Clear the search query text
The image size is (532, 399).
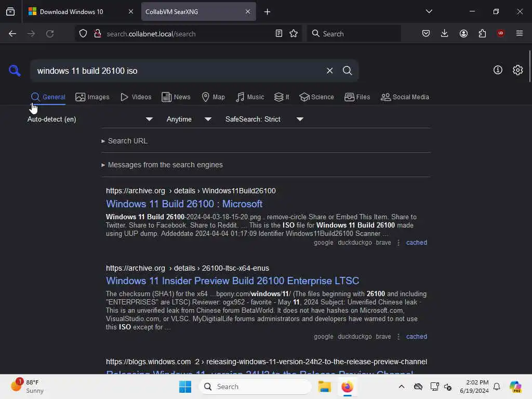pos(329,71)
